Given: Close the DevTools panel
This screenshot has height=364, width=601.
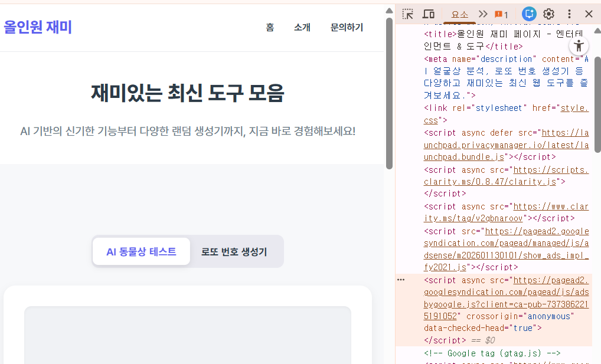Looking at the screenshot, I should (x=589, y=14).
